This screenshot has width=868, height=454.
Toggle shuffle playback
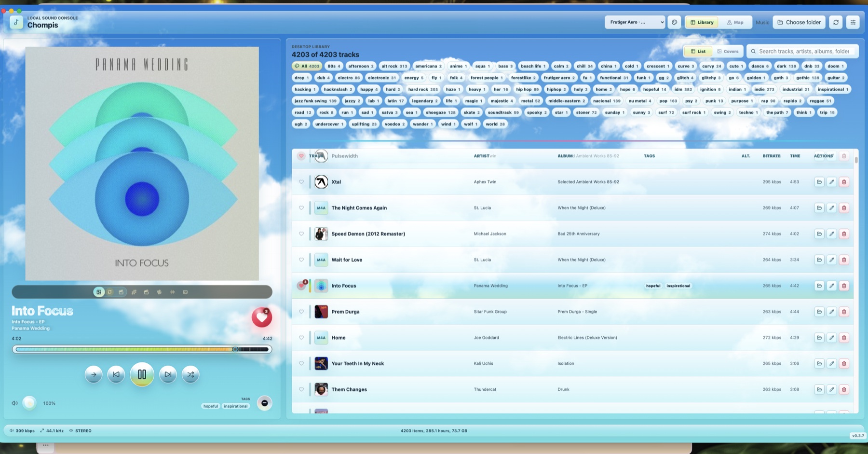pos(190,374)
